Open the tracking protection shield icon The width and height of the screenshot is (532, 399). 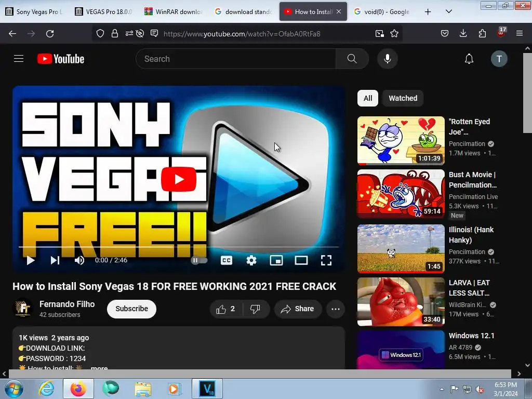[100, 33]
